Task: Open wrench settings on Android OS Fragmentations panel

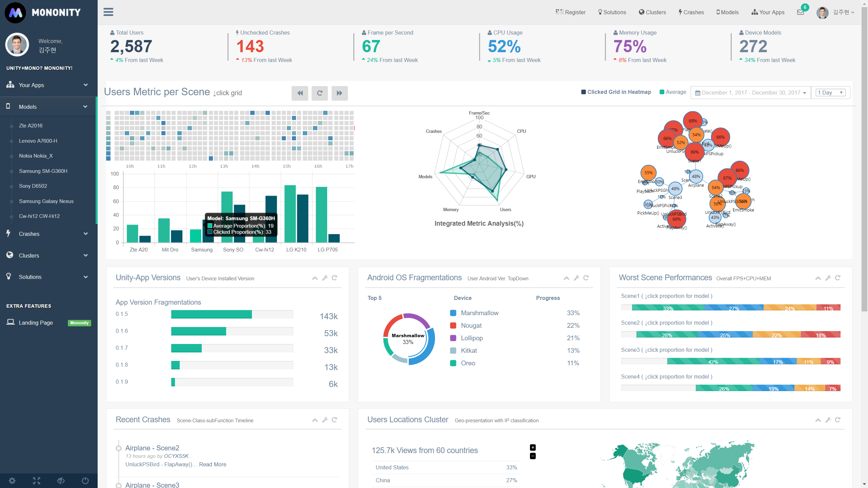Action: 576,278
